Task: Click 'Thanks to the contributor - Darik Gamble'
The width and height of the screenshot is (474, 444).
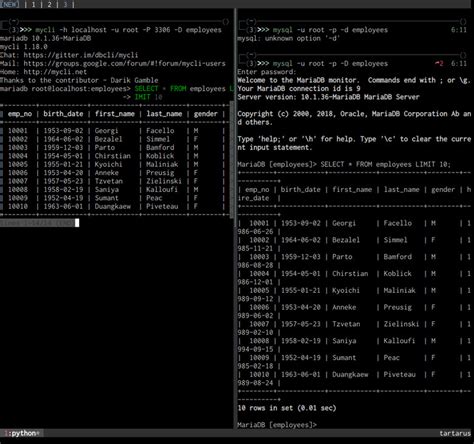Action: [x=79, y=80]
